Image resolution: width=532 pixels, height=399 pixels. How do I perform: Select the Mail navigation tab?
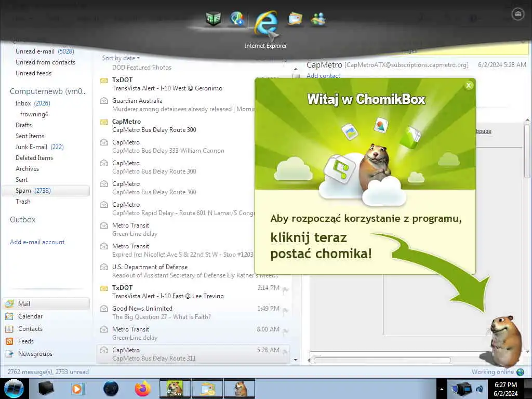(x=46, y=303)
